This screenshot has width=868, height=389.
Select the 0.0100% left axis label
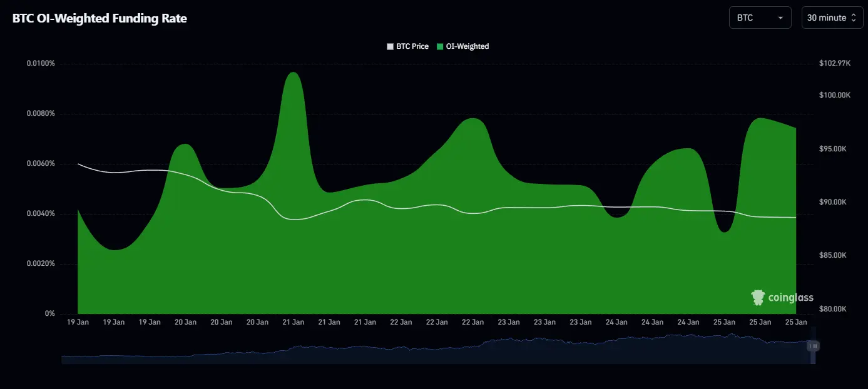pos(41,64)
